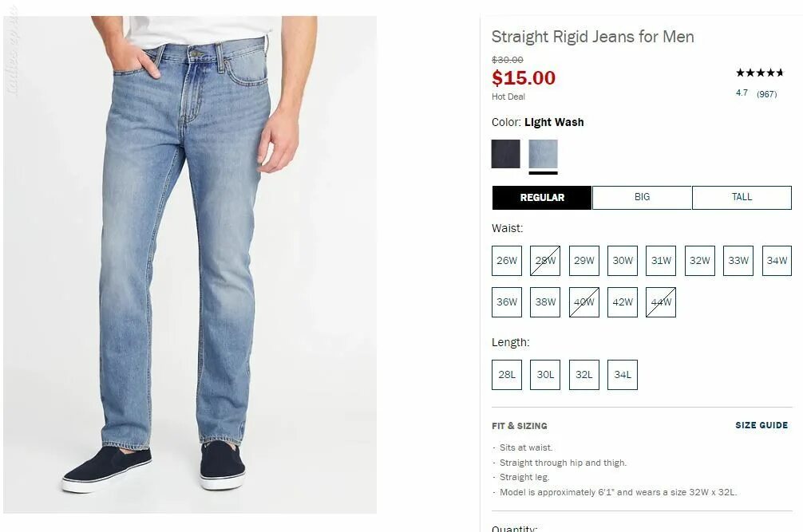Select the 34L length option

pos(623,374)
